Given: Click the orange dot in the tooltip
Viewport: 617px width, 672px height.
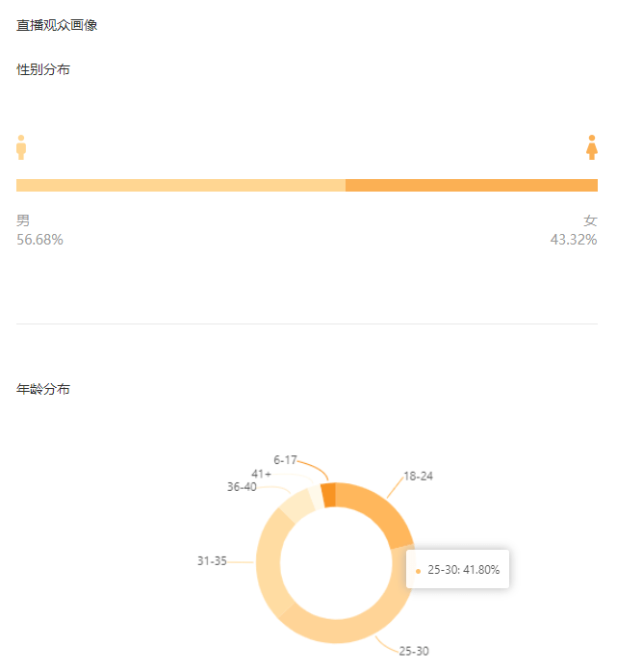Looking at the screenshot, I should pos(418,571).
